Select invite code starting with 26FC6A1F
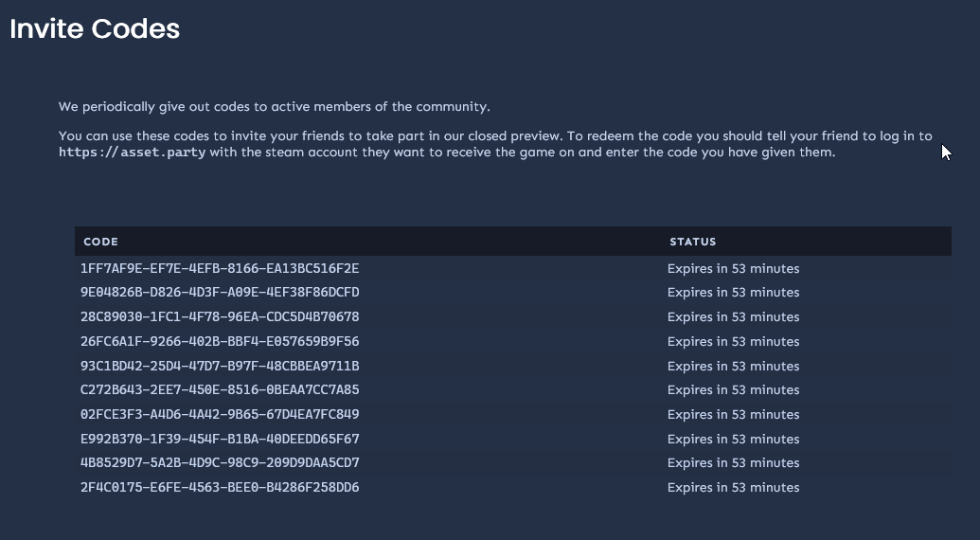The image size is (980, 540). tap(220, 341)
